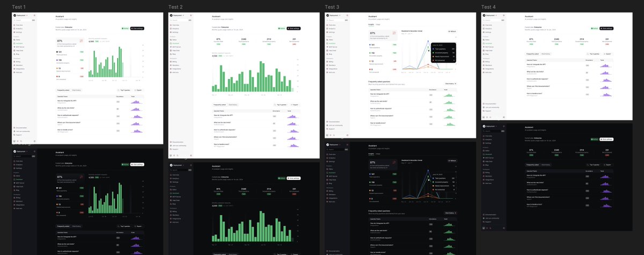Click Editor icon in Test 3 dark sidebar
The width and height of the screenshot is (644, 255).
pos(327,169)
